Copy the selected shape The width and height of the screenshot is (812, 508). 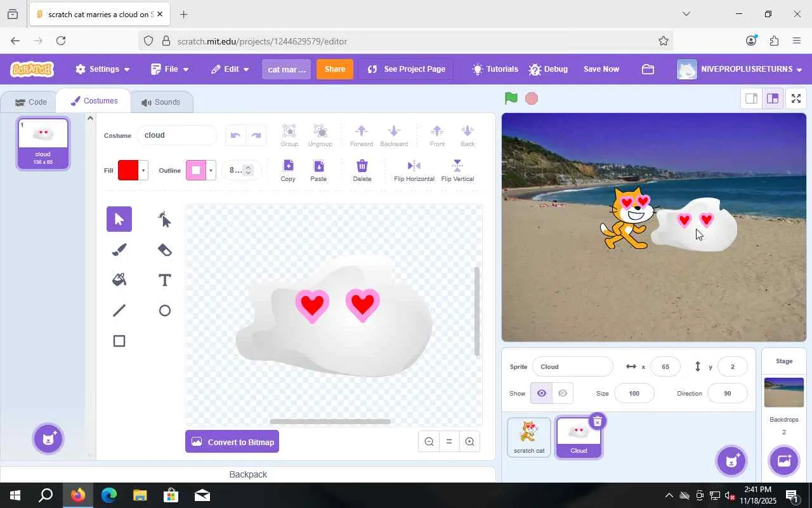point(288,170)
